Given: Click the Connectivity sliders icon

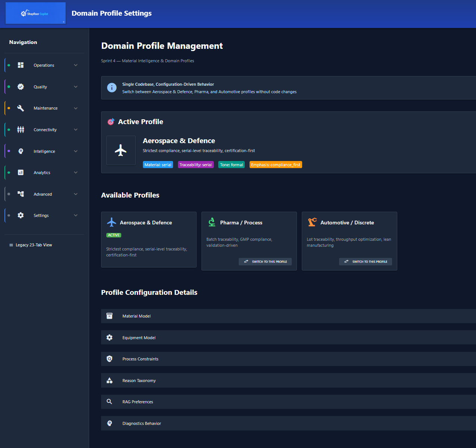Looking at the screenshot, I should pyautogui.click(x=21, y=130).
